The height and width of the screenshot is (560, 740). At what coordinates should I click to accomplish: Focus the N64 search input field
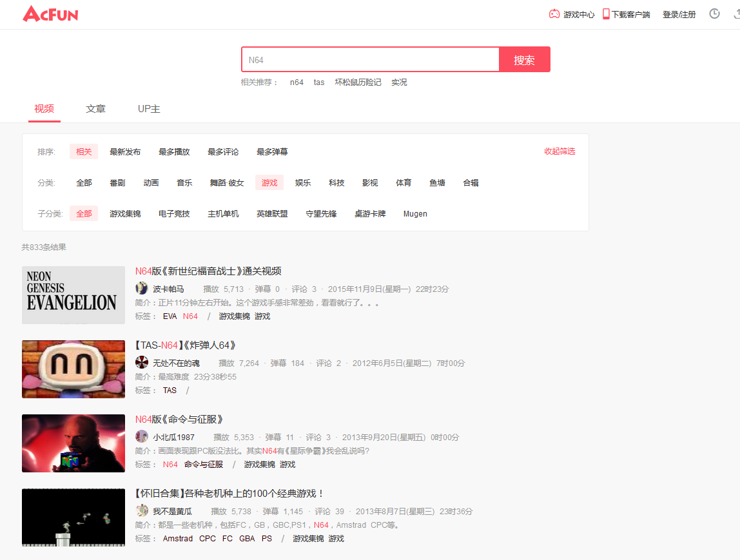pos(370,59)
